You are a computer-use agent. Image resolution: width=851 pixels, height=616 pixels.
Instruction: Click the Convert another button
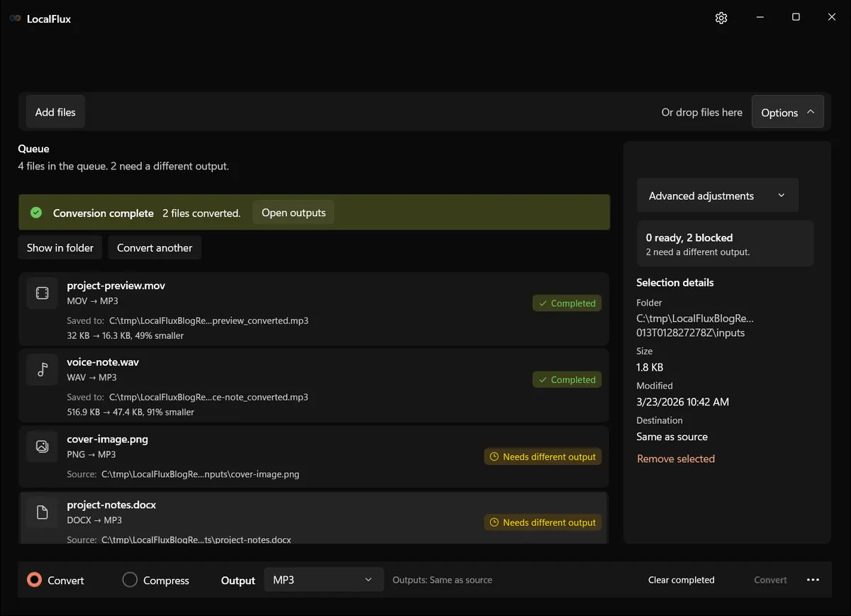coord(155,248)
